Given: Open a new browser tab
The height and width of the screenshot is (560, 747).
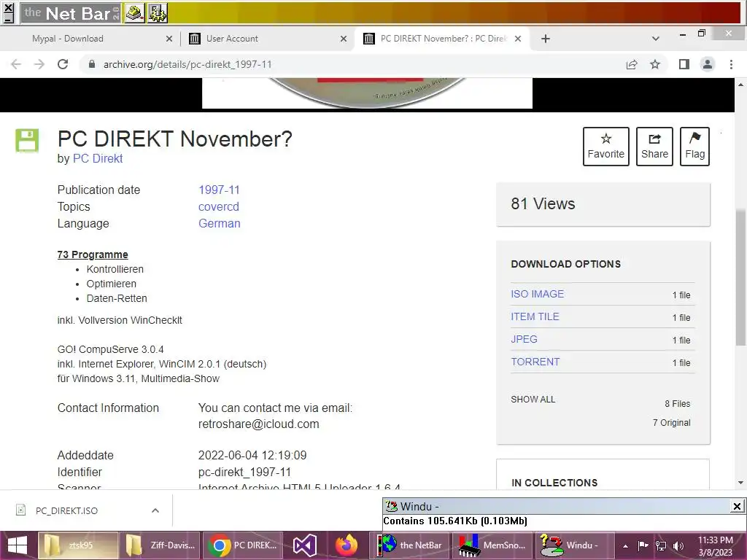Looking at the screenshot, I should [x=546, y=39].
